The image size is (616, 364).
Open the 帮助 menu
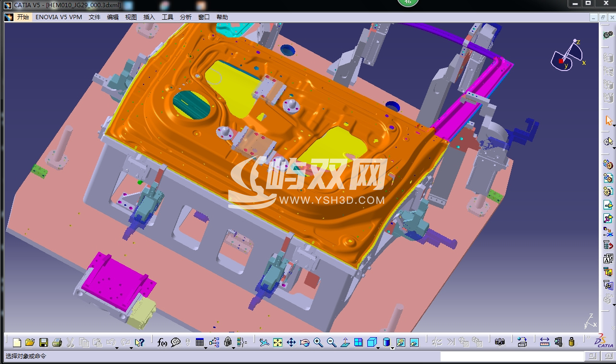[222, 17]
